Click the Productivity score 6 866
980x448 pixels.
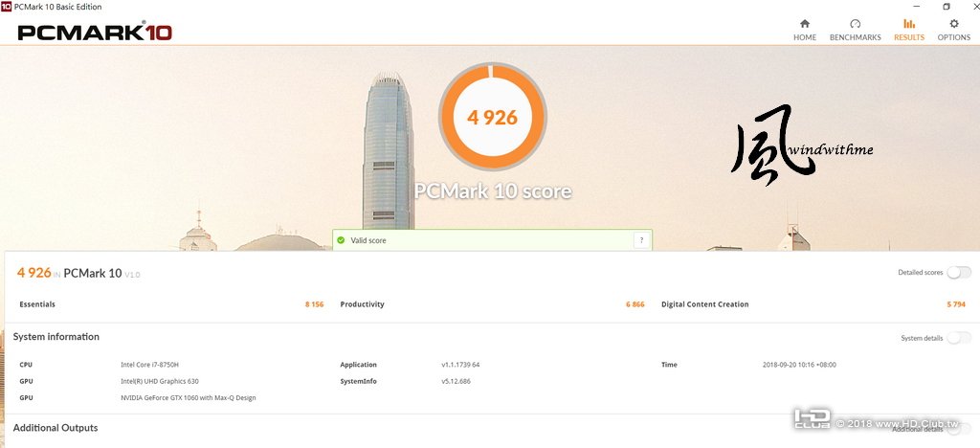click(x=635, y=304)
